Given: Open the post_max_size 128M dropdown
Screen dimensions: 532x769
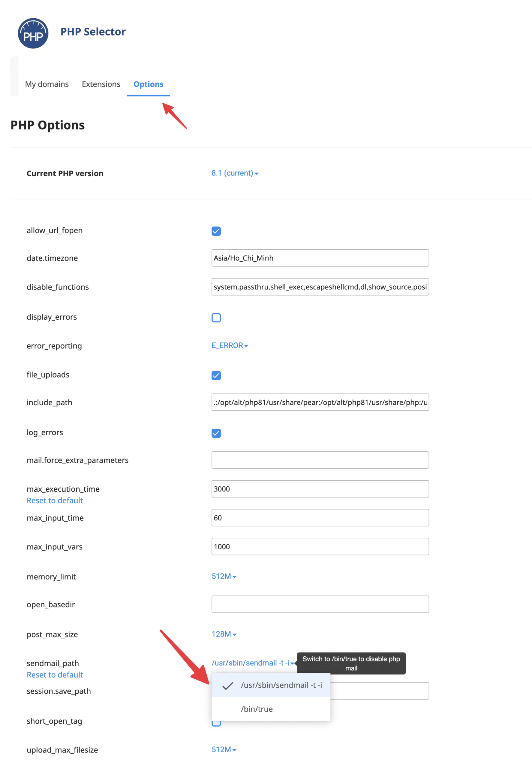Looking at the screenshot, I should click(x=224, y=634).
